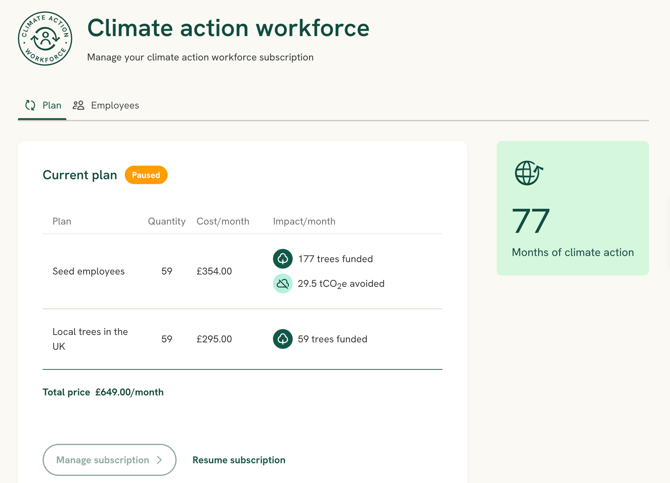Click quantity 59 in Local trees row
Screen dimensions: 670x483
(167, 339)
